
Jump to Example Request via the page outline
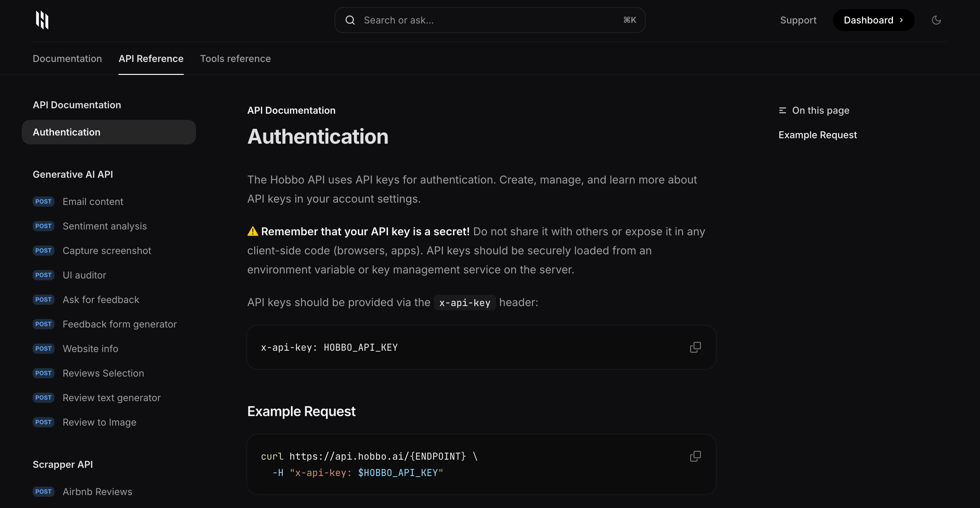(x=817, y=134)
